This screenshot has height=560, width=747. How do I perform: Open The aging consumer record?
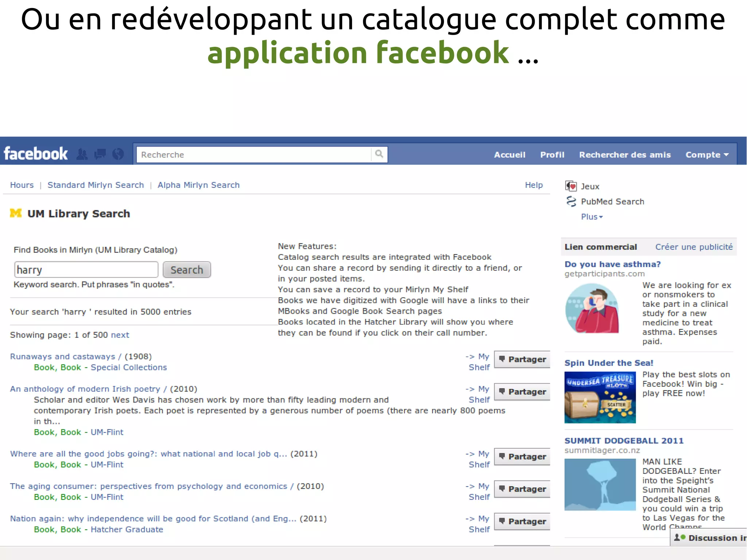click(152, 486)
